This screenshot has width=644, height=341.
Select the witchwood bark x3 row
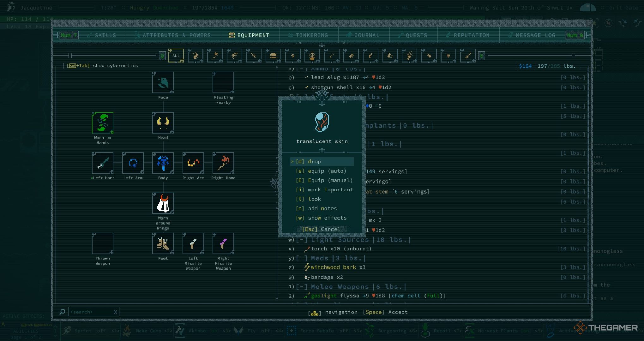tap(437, 267)
